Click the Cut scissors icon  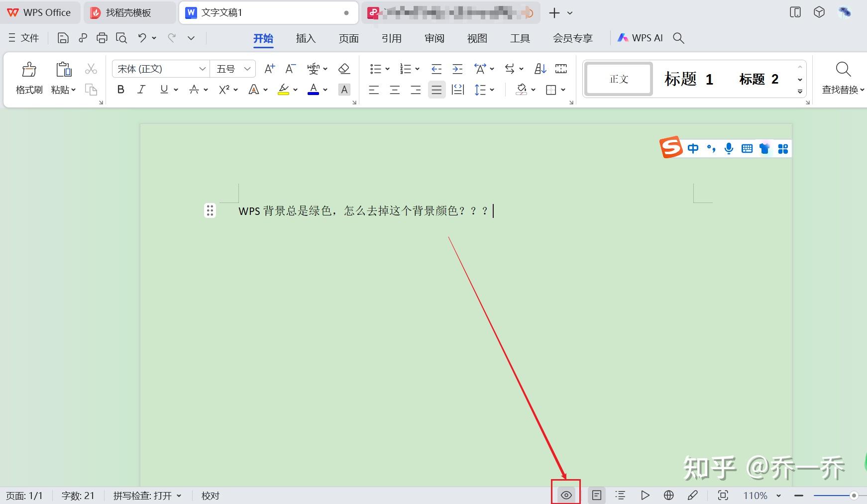(x=91, y=69)
